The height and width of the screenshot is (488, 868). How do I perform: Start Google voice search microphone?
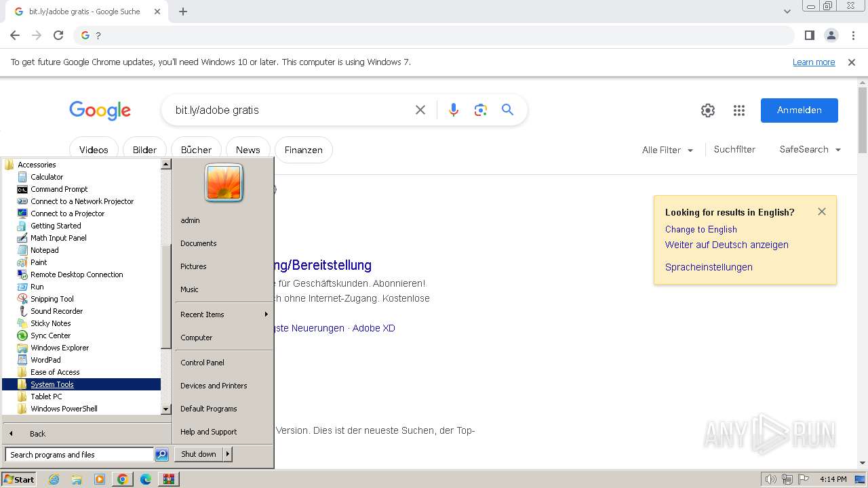[454, 110]
